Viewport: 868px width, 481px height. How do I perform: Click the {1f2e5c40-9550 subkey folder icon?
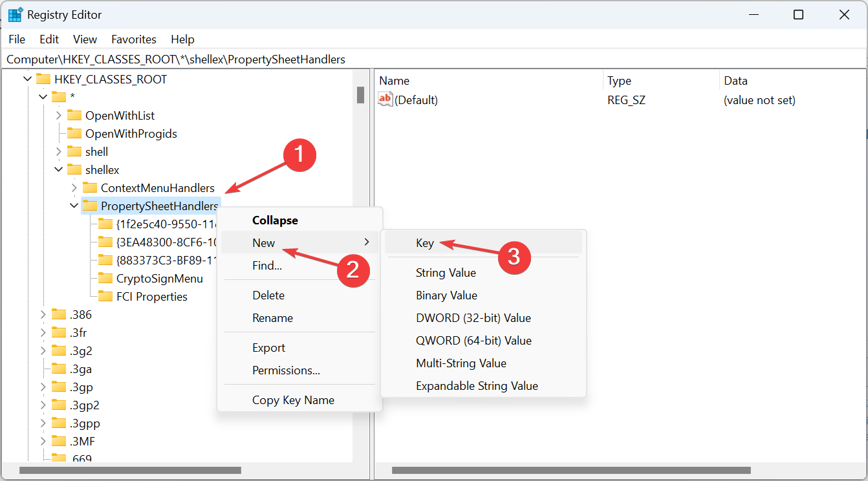[x=105, y=224]
